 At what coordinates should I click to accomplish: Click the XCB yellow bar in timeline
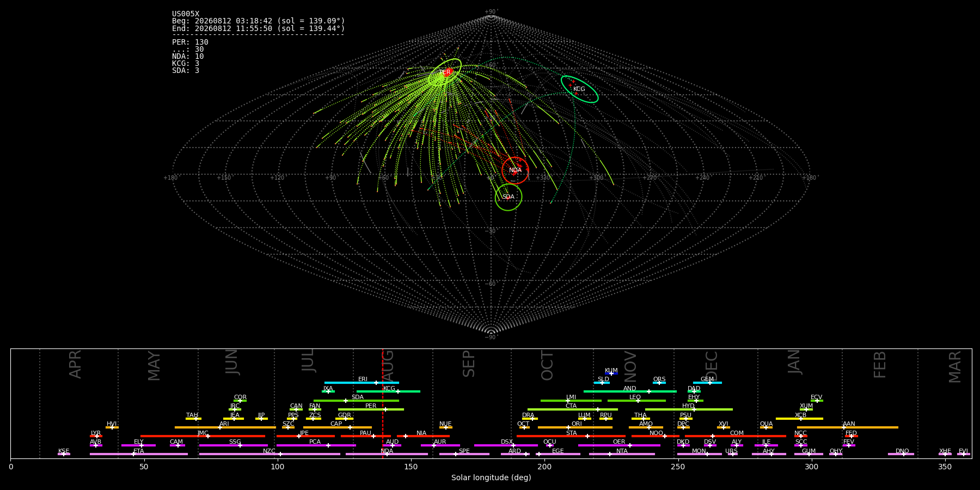pos(799,419)
